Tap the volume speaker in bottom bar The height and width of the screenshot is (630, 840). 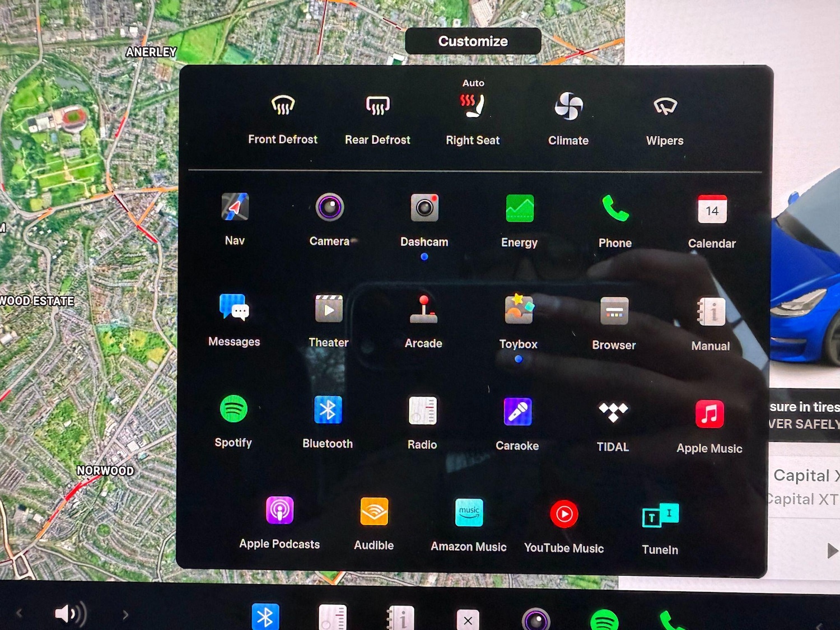tap(70, 614)
